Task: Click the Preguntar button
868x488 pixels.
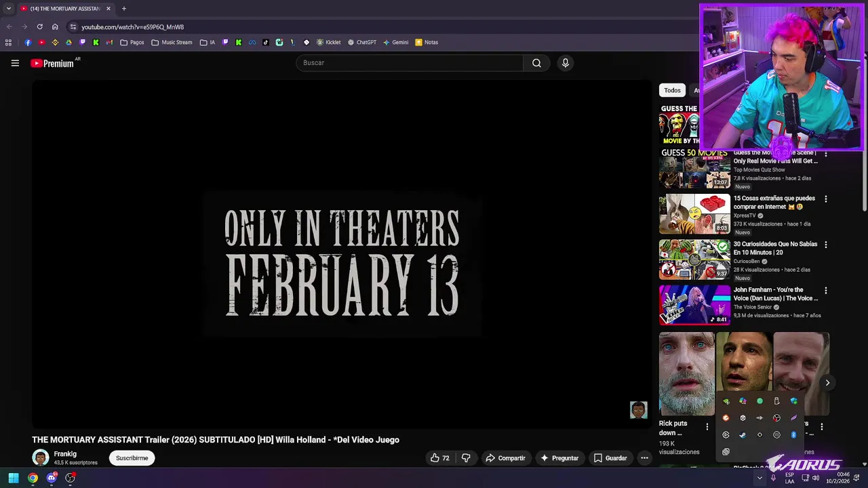Action: coord(559,458)
